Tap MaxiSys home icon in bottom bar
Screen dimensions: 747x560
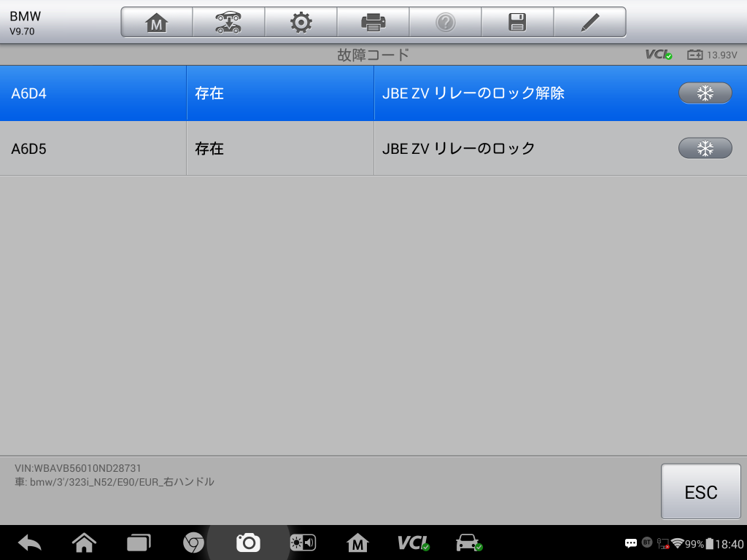(357, 542)
